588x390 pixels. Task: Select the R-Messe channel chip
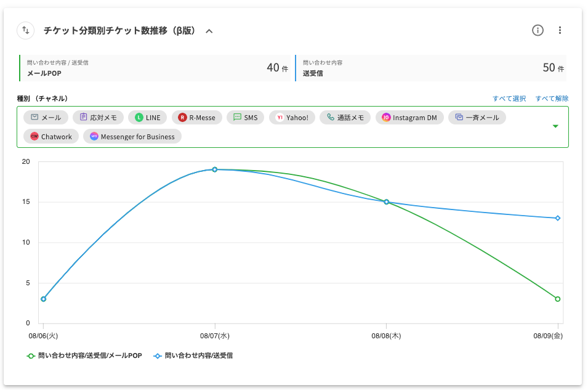tap(196, 118)
